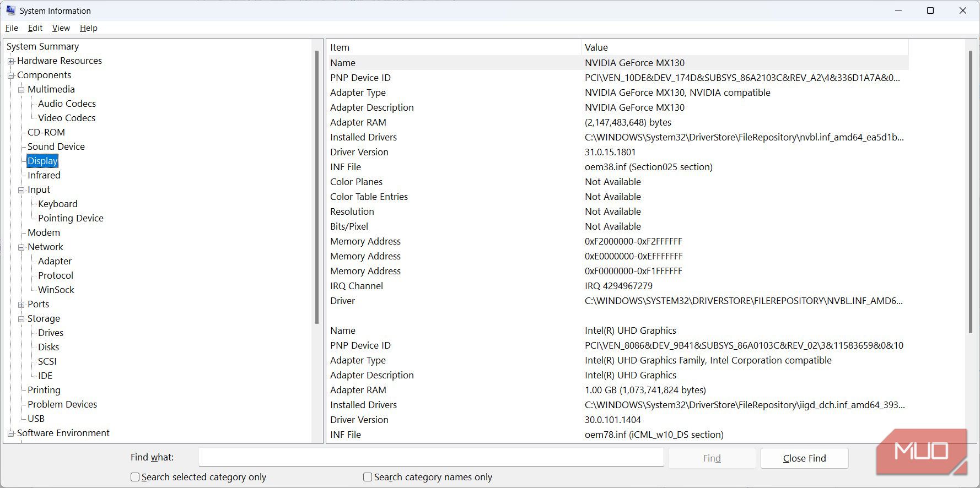This screenshot has height=488, width=980.
Task: Click the Item column header
Action: (454, 47)
